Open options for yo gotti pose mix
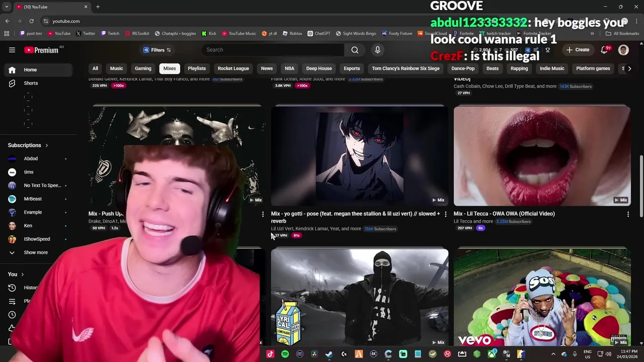The width and height of the screenshot is (644, 362). 445,215
